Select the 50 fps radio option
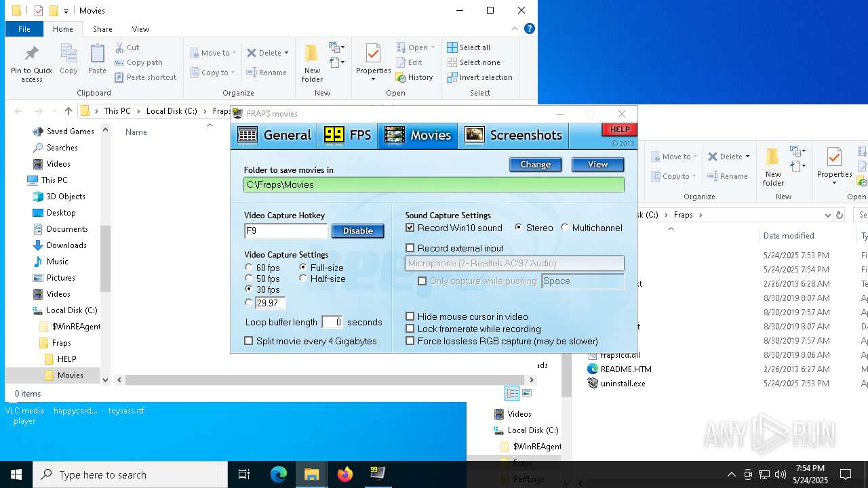The image size is (868, 488). click(x=249, y=279)
